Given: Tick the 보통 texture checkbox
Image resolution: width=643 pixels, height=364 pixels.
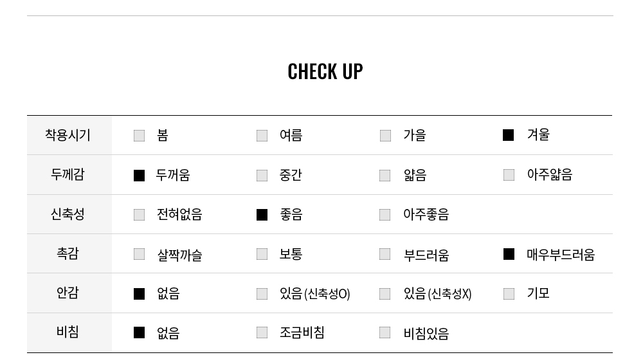Looking at the screenshot, I should pos(262,254).
